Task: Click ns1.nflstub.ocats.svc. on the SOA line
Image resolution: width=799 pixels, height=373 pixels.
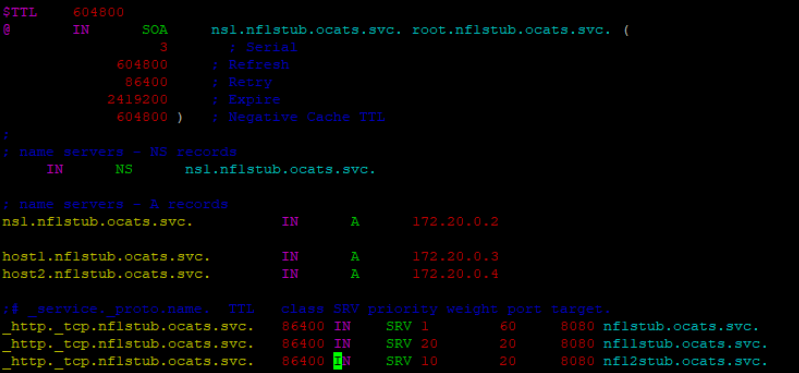Action: (x=307, y=30)
